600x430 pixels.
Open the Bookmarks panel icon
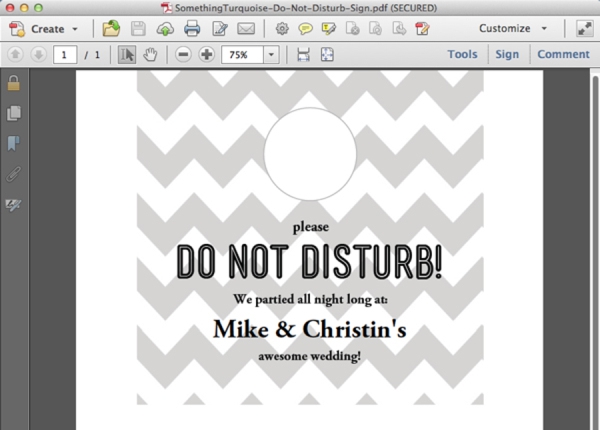13,143
